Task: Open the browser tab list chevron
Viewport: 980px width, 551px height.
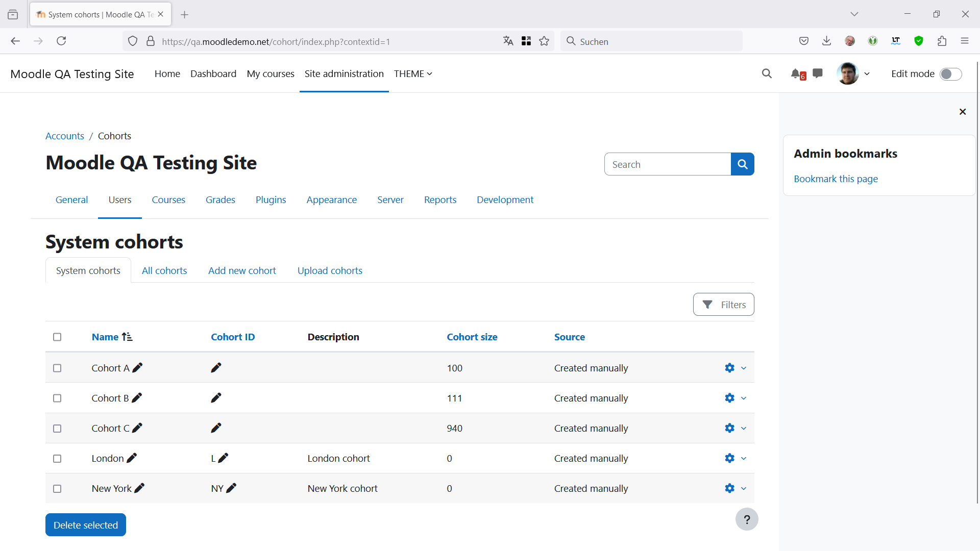Action: [x=854, y=14]
